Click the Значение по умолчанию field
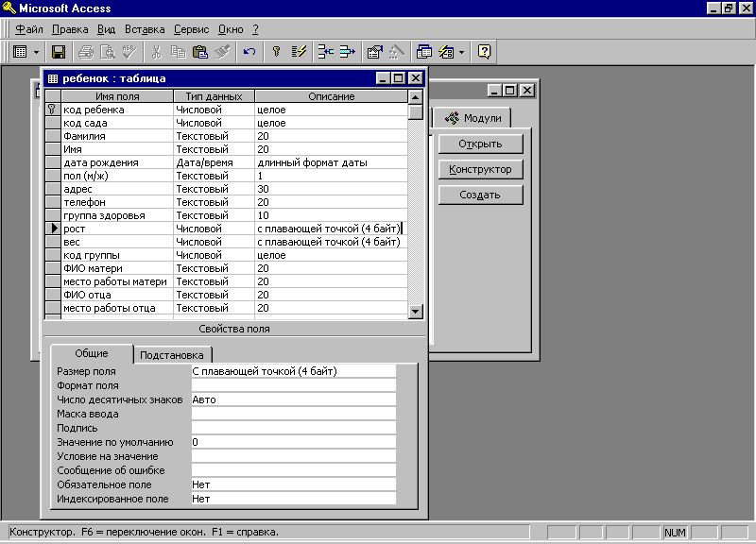756x544 pixels. click(294, 442)
